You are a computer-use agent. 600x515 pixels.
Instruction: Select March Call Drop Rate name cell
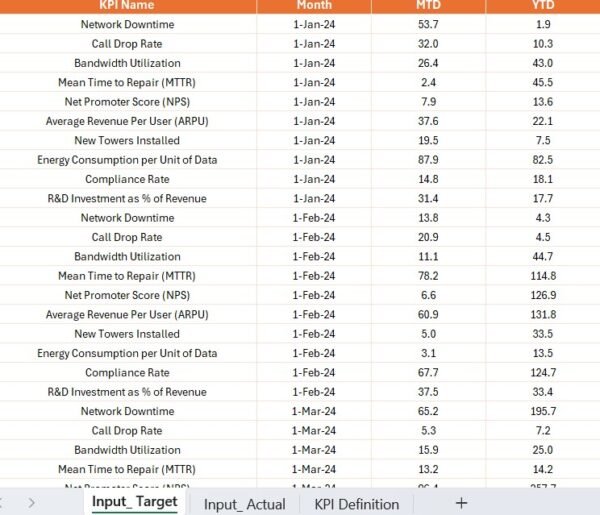point(129,431)
